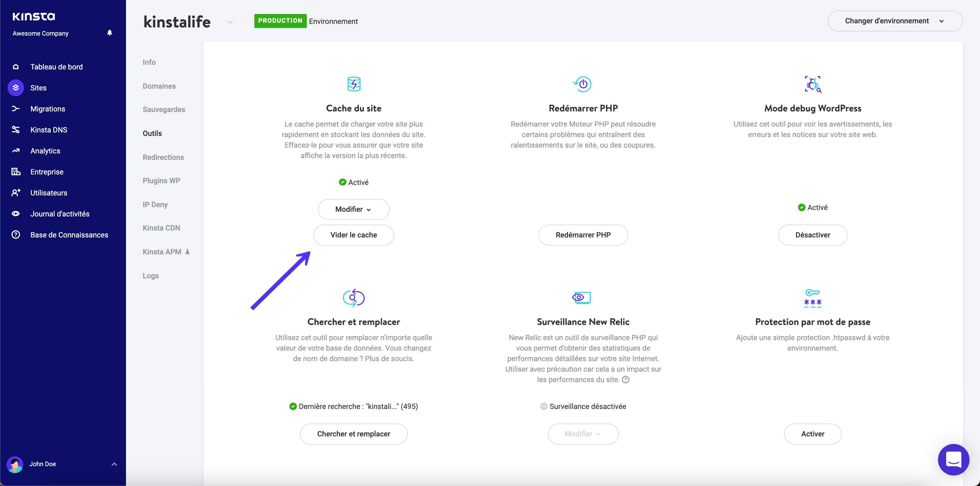
Task: Open the cache Modifier dropdown
Action: pyautogui.click(x=353, y=209)
